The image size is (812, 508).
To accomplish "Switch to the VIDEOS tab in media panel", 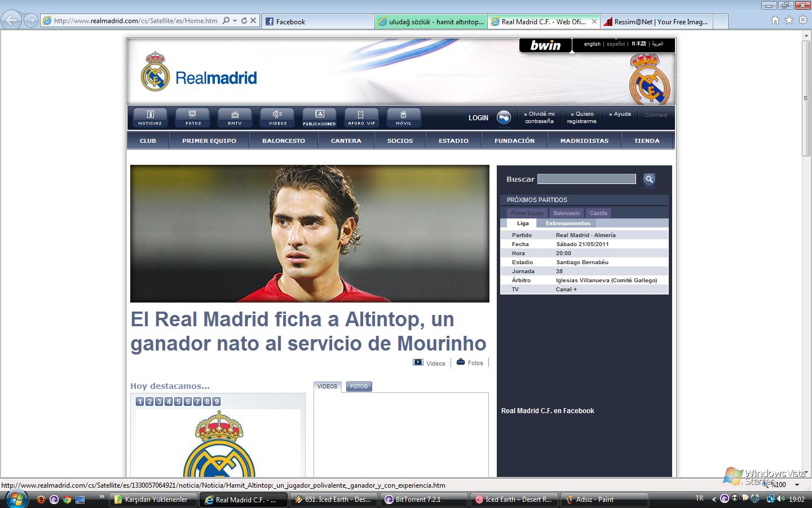I will coord(327,387).
